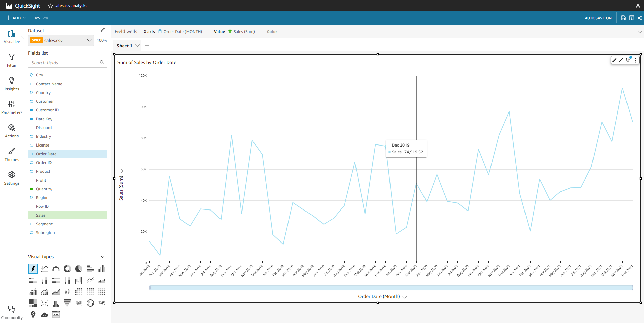The height and width of the screenshot is (323, 644).
Task: Open the Settings panel
Action: (x=12, y=178)
